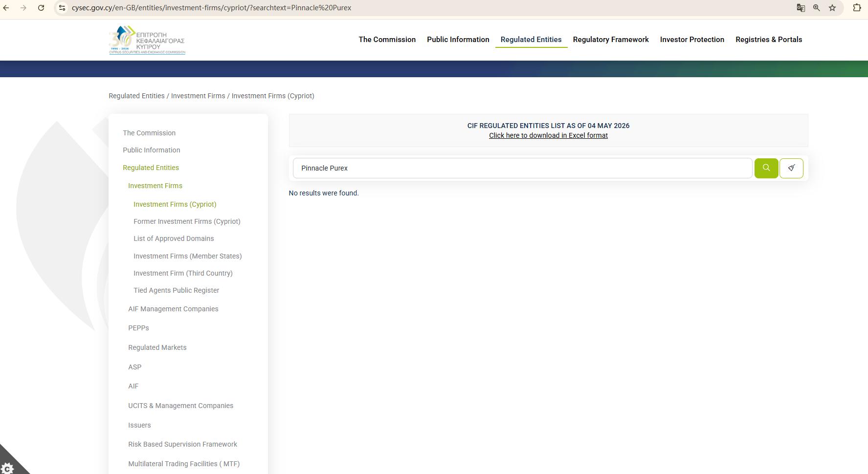The width and height of the screenshot is (868, 474).
Task: Bookmark page with the star icon
Action: [832, 8]
